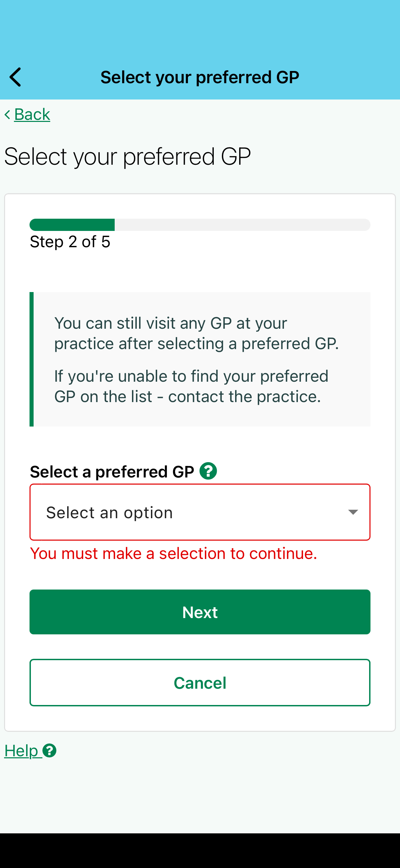Viewport: 400px width, 868px height.
Task: Tap the header back arrow icon
Action: click(16, 77)
